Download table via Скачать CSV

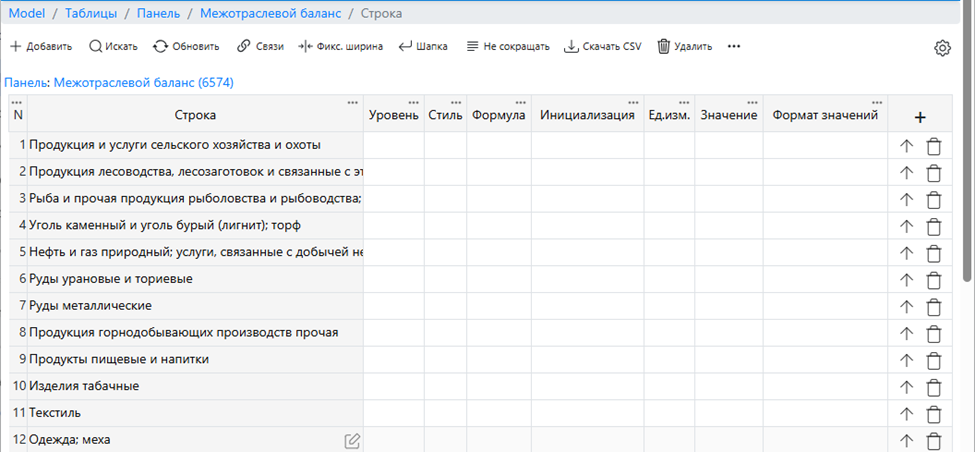point(603,46)
